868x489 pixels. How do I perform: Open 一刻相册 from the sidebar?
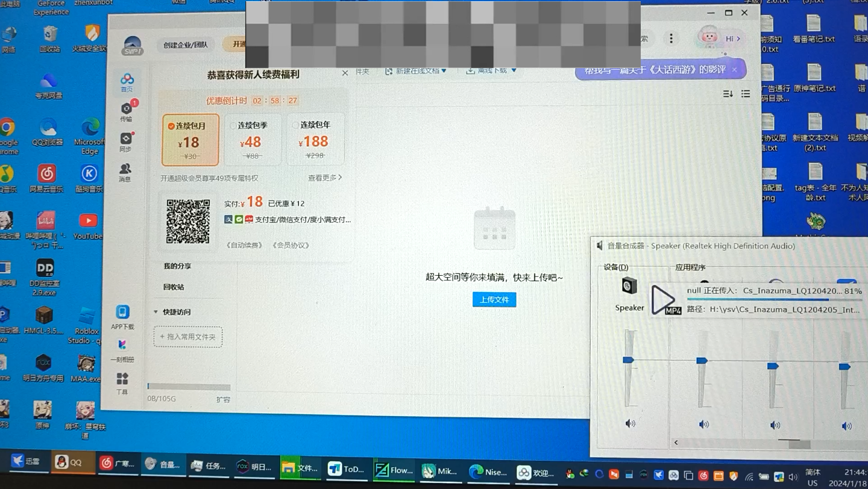122,350
